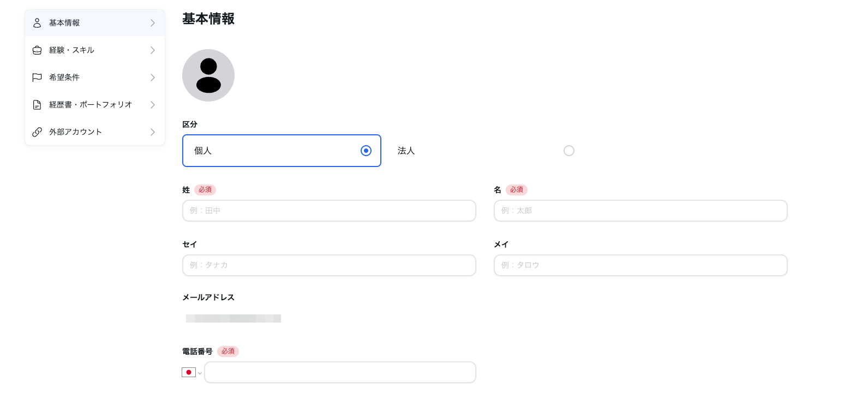Click the 名 input field
Viewport: 868px width, 399px height.
pyautogui.click(x=640, y=211)
